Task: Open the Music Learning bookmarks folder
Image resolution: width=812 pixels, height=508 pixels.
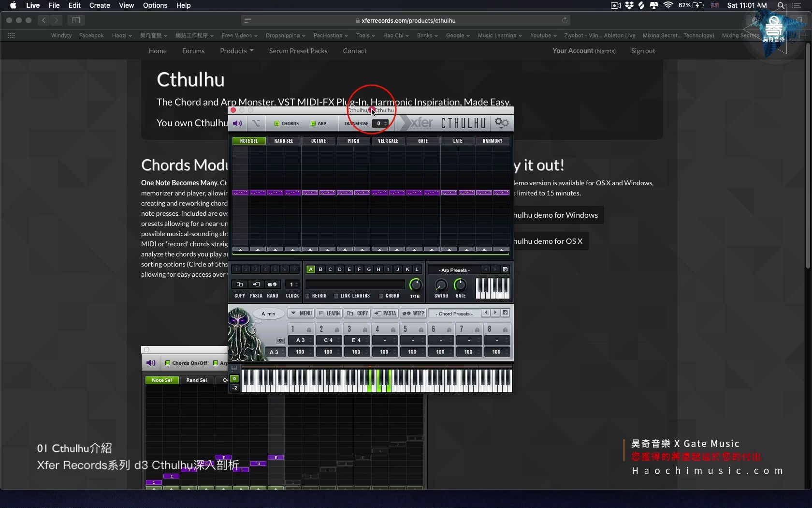Action: tap(500, 35)
